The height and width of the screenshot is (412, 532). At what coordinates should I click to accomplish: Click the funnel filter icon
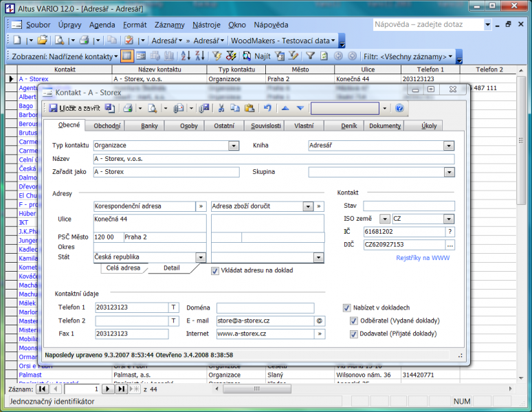311,56
